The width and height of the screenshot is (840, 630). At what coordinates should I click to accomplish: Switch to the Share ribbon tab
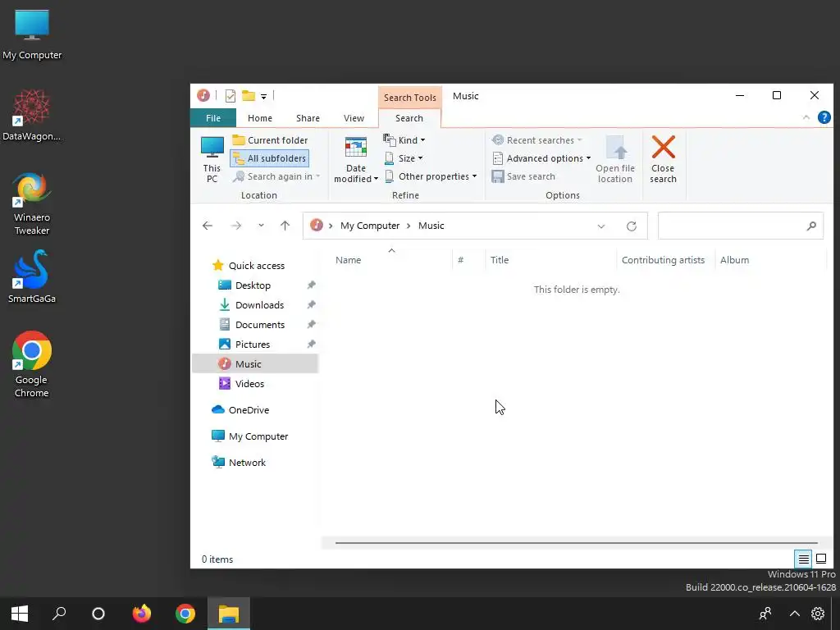308,118
